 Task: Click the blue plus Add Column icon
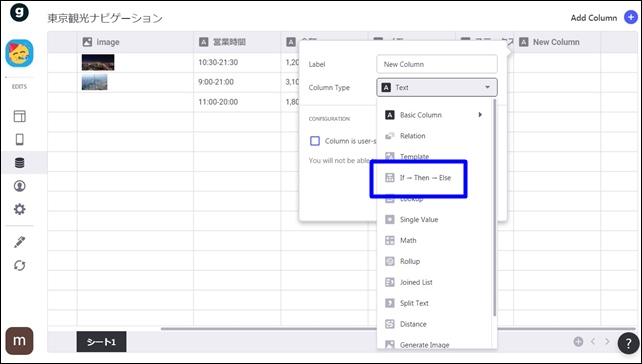[631, 18]
